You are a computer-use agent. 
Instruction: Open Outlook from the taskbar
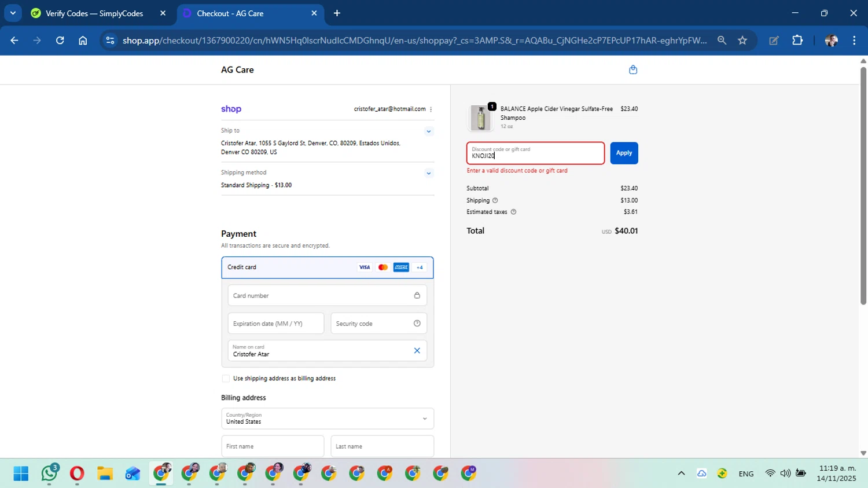point(133,474)
